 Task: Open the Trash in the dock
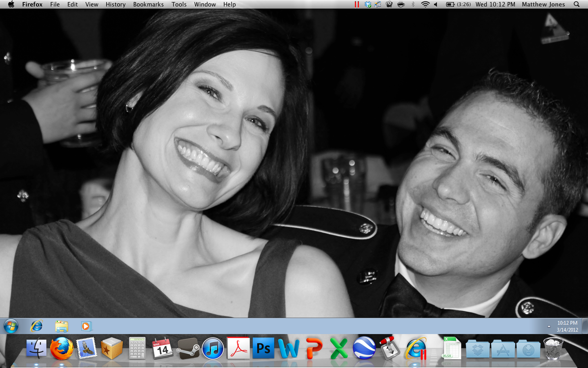[553, 349]
